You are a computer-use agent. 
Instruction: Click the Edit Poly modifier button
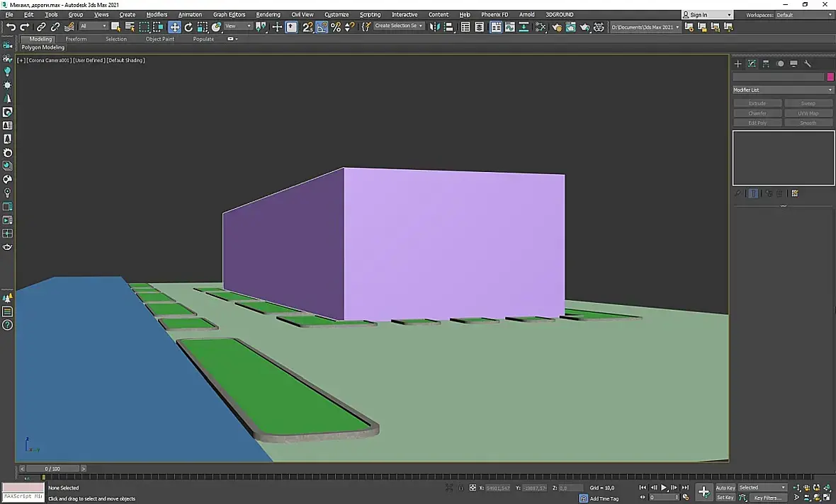tap(757, 122)
